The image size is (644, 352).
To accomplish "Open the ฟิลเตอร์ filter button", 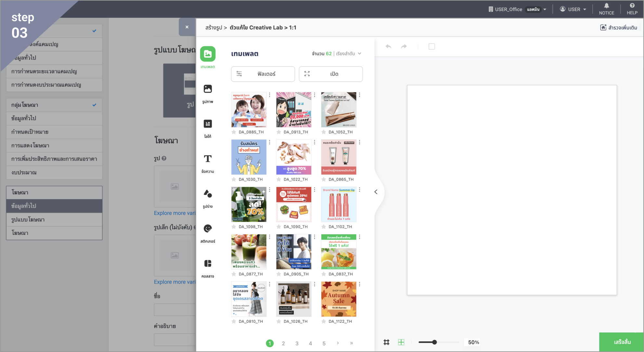I will [263, 74].
